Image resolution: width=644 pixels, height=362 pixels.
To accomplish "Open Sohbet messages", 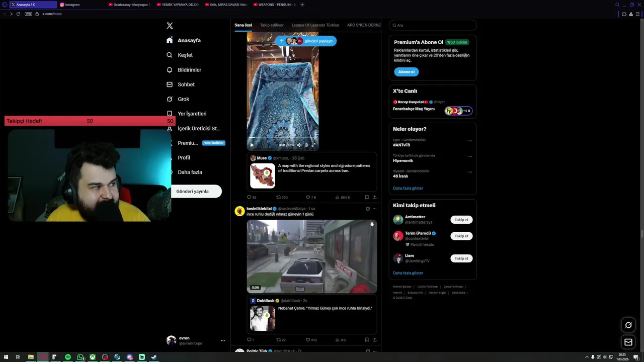I will point(181,84).
